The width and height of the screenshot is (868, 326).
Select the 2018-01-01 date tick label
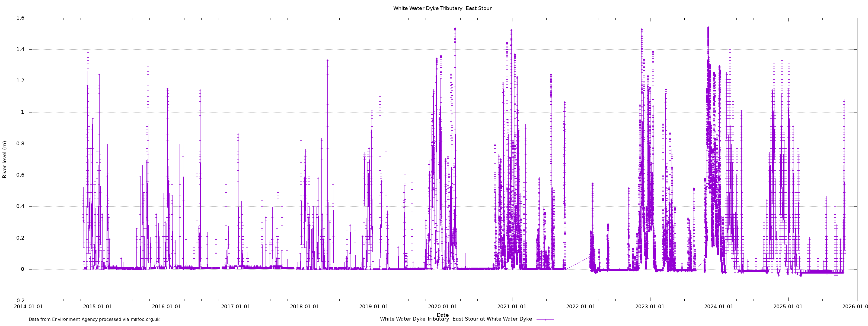[x=305, y=307]
